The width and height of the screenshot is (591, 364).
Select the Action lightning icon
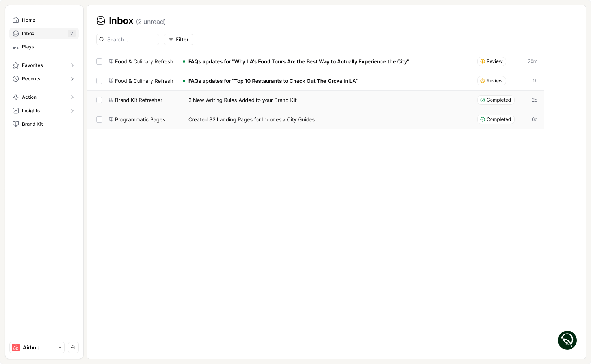[16, 97]
